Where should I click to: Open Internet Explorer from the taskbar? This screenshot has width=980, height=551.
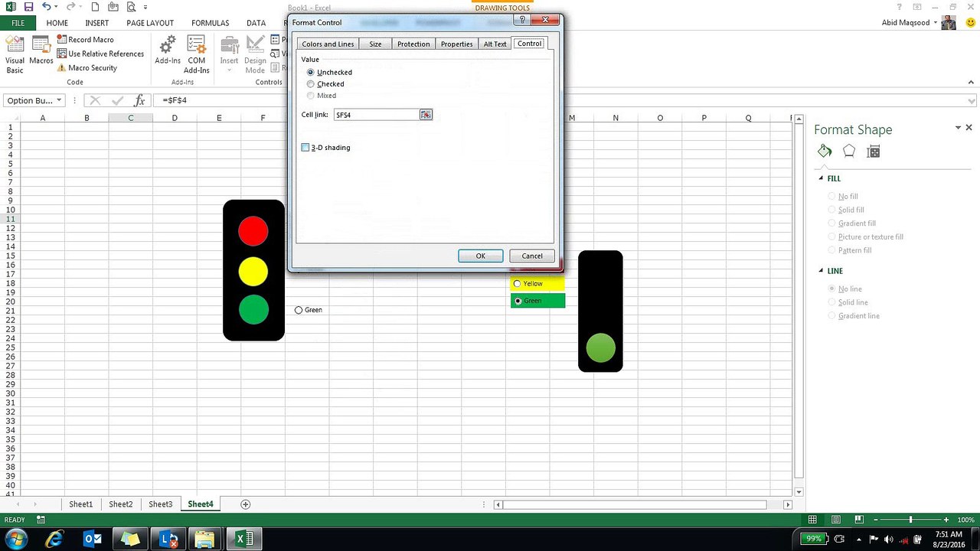(54, 539)
